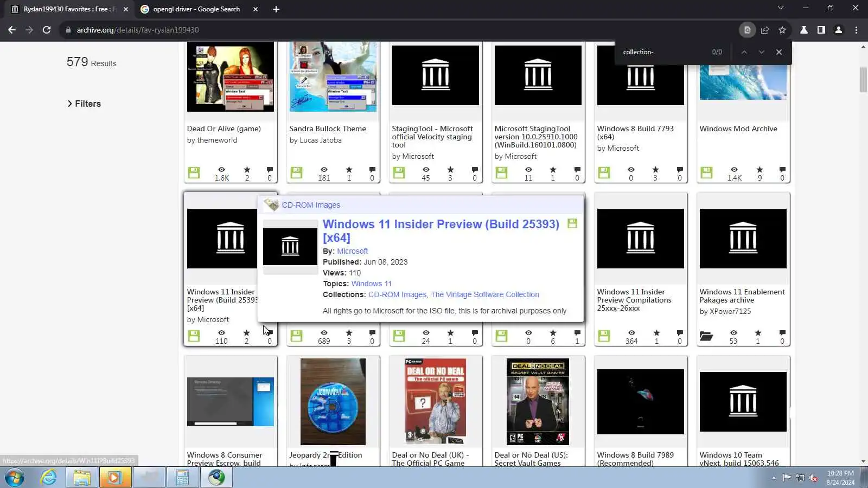Close the find-in-page bar

click(x=779, y=52)
